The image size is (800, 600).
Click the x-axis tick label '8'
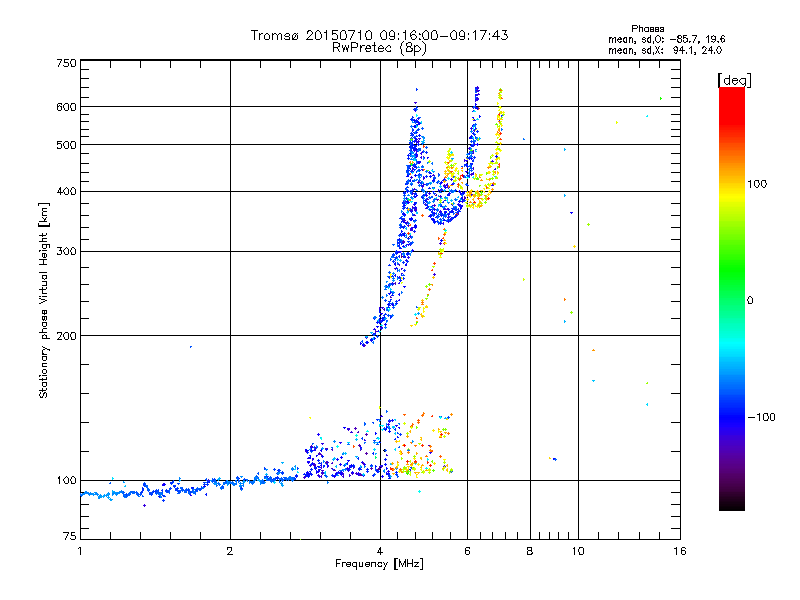[530, 551]
